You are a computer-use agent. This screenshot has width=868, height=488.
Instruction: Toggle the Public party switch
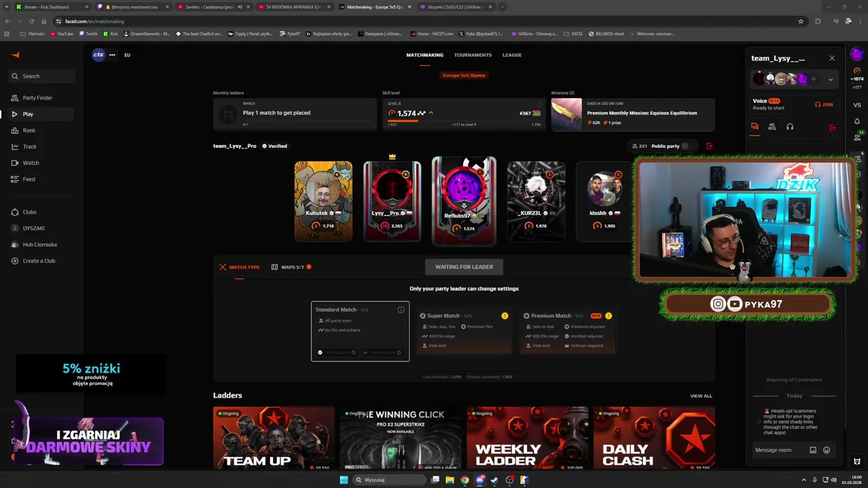(688, 146)
